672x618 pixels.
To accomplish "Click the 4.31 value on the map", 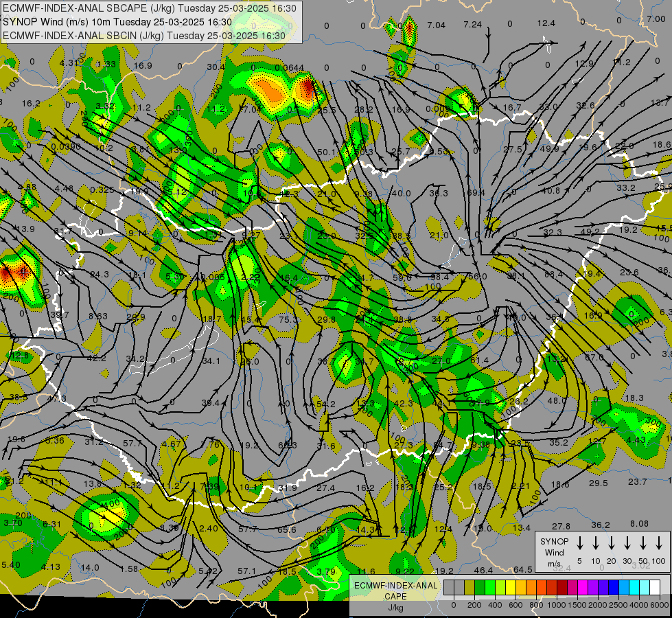I will click(68, 62).
